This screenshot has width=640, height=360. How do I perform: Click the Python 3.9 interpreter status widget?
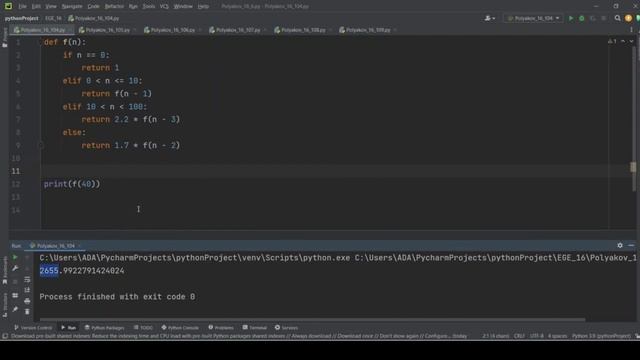click(x=601, y=336)
